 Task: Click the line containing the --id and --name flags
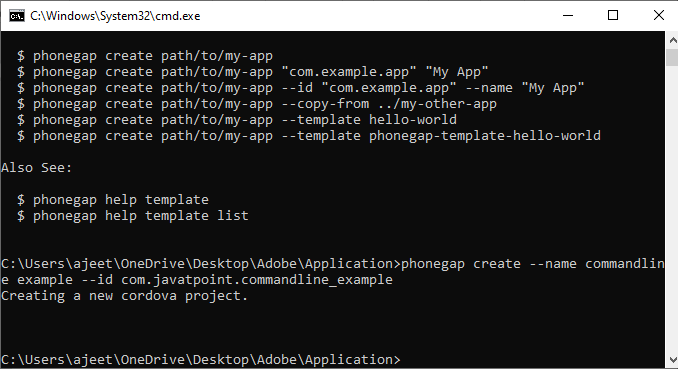click(301, 88)
